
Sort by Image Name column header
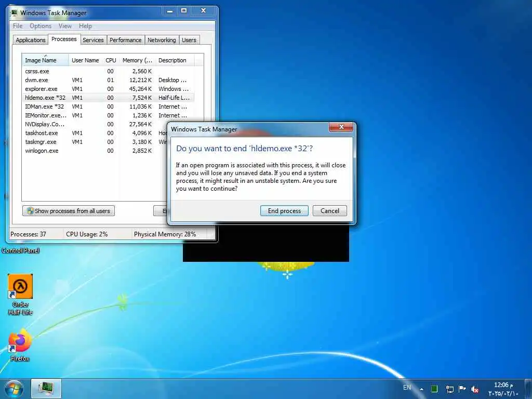tap(46, 60)
